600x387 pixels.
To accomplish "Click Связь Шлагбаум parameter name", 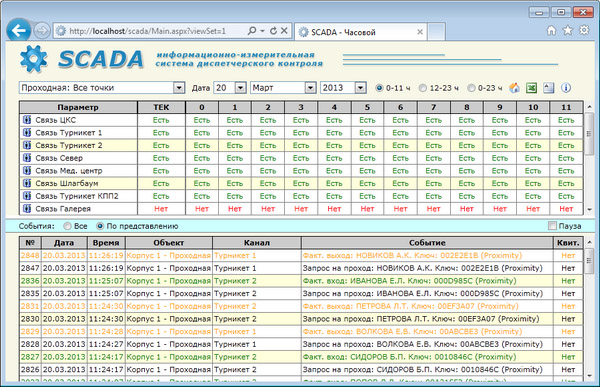I will click(67, 183).
